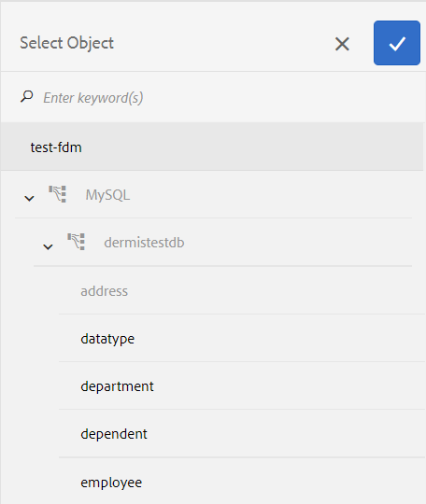Confirm selection with the blue checkmark button

pyautogui.click(x=397, y=43)
